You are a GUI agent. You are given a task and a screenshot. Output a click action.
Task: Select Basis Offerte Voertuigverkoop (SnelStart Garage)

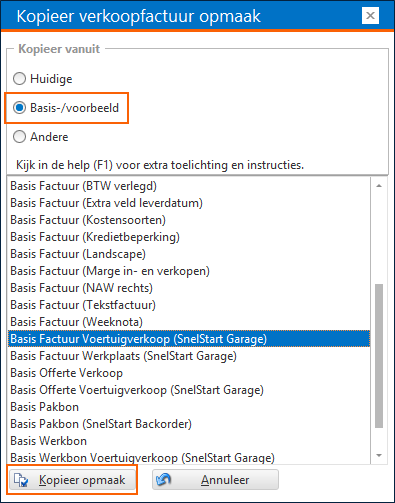[189, 390]
